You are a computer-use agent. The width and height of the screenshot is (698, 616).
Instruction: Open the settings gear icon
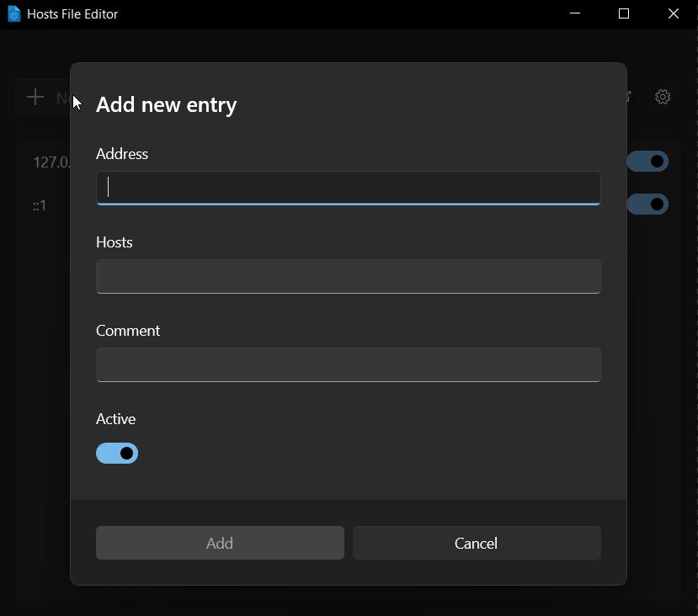coord(663,97)
